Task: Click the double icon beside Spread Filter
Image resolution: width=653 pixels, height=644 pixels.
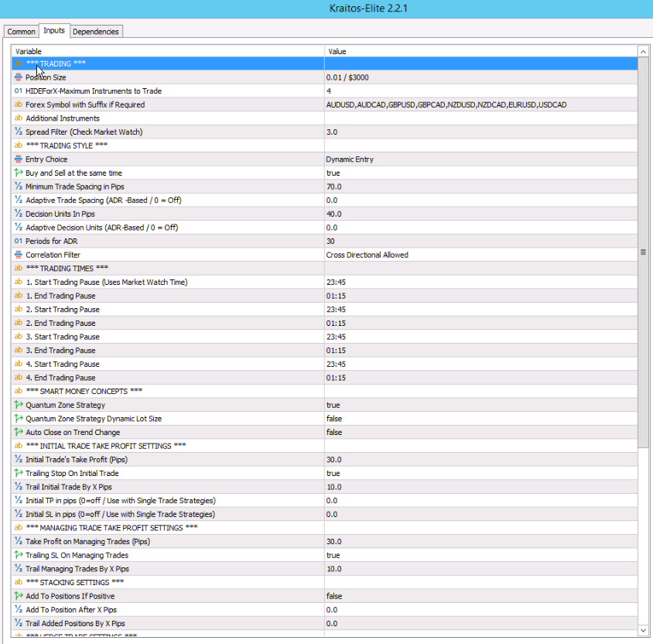Action: click(x=19, y=132)
